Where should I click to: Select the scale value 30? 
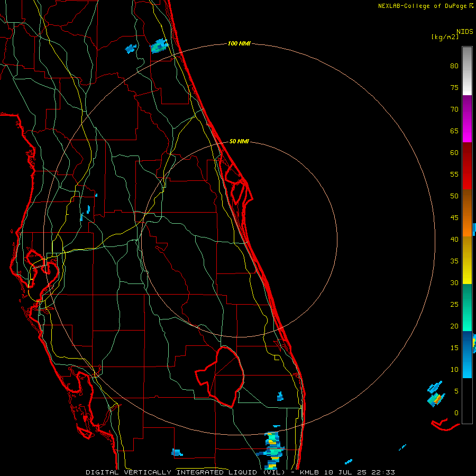pyautogui.click(x=454, y=282)
